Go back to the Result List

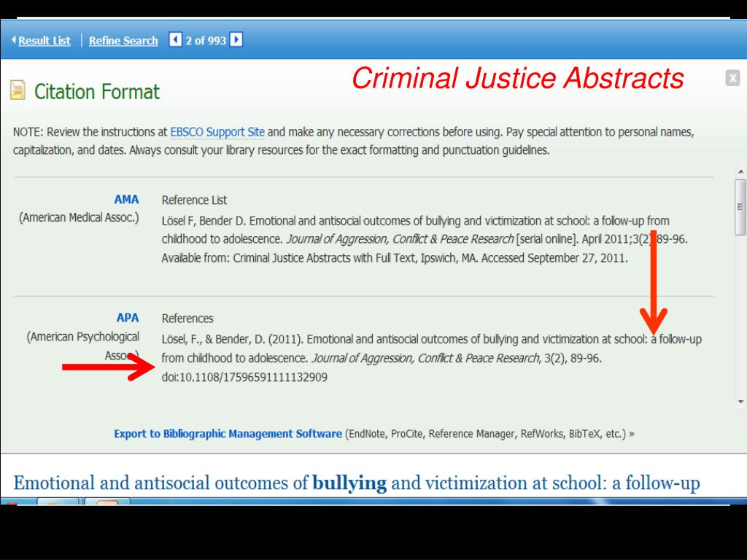(44, 41)
